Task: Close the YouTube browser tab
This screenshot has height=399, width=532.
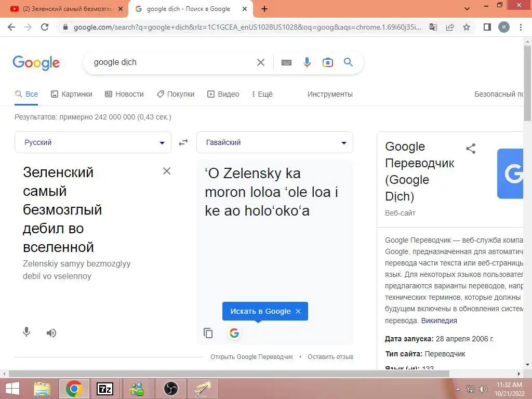Action: pos(121,9)
